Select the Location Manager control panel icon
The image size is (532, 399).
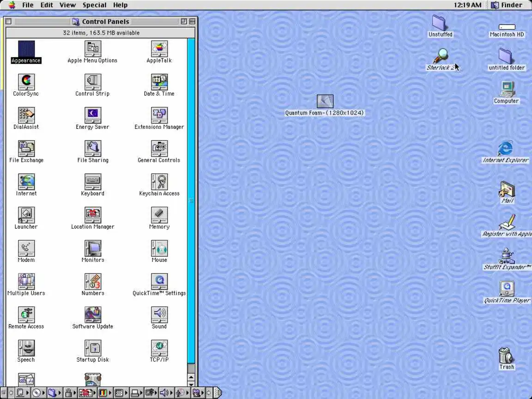pos(93,215)
